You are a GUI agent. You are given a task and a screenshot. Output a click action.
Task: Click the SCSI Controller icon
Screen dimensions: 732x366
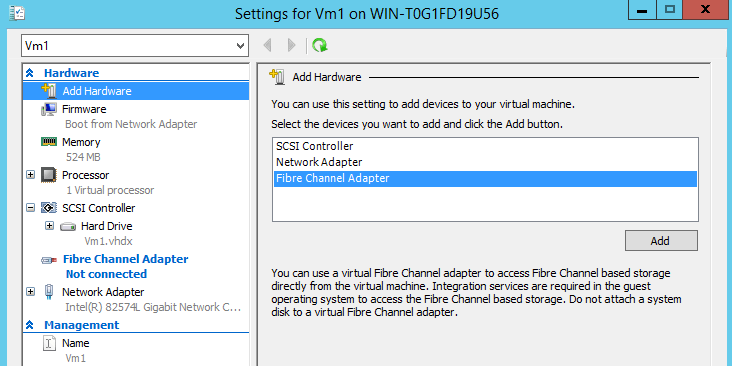(x=49, y=208)
